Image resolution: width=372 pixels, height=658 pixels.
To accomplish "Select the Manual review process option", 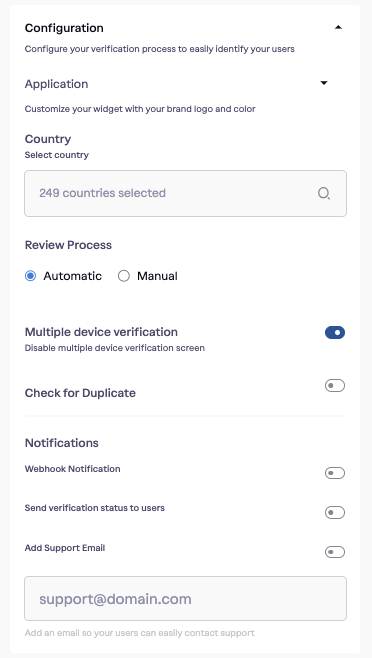I will tap(123, 276).
